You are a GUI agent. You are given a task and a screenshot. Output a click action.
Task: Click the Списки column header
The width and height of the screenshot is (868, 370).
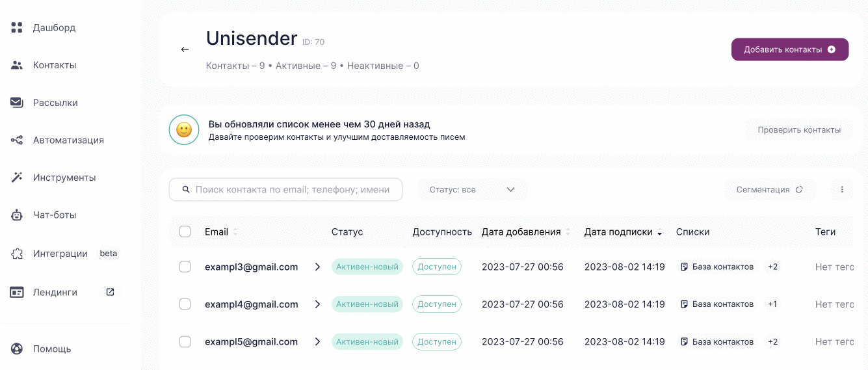[x=693, y=231]
